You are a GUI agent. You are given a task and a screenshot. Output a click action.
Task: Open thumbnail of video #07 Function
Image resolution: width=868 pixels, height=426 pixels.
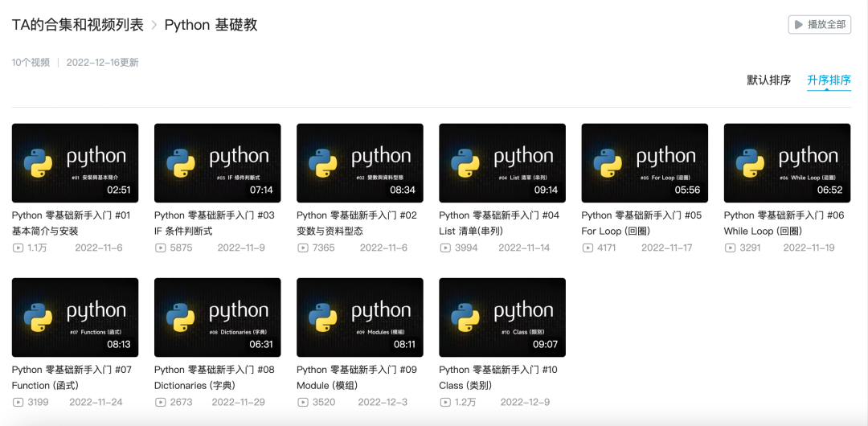tap(75, 317)
